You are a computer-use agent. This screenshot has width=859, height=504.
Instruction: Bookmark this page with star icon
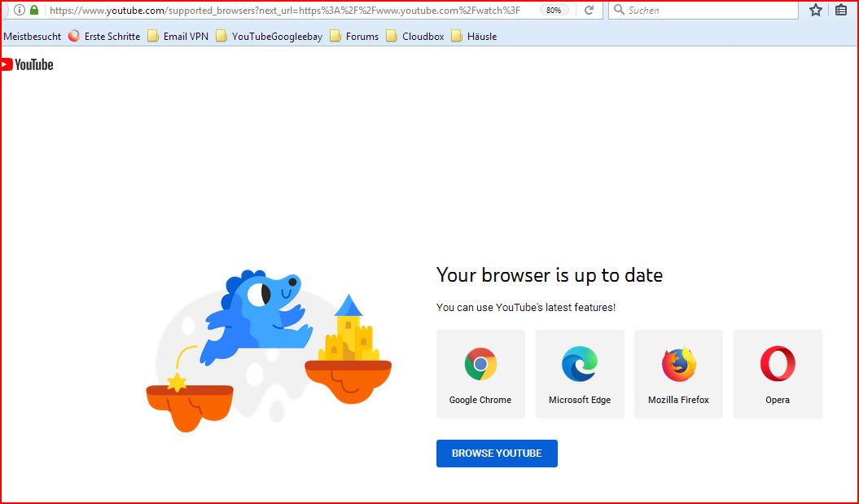(816, 10)
